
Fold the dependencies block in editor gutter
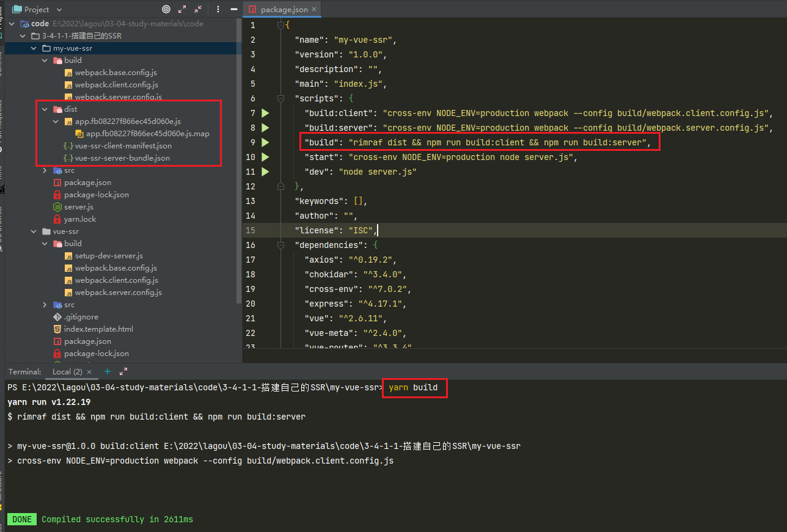click(x=281, y=245)
